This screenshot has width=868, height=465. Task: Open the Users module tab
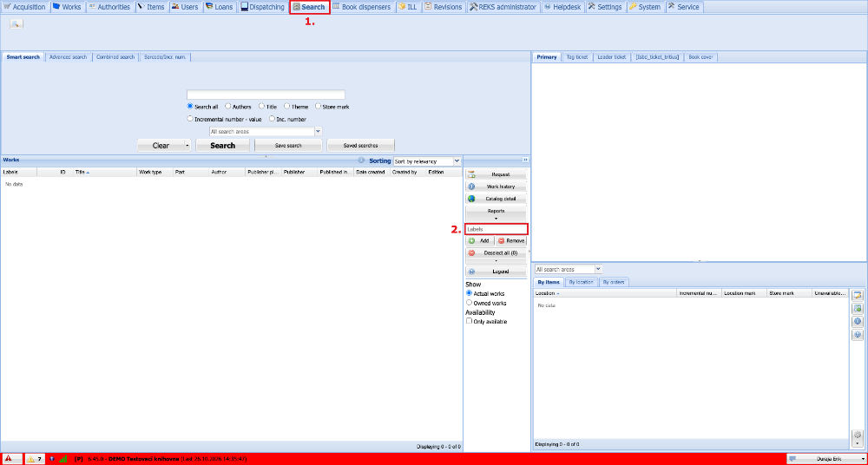point(185,7)
